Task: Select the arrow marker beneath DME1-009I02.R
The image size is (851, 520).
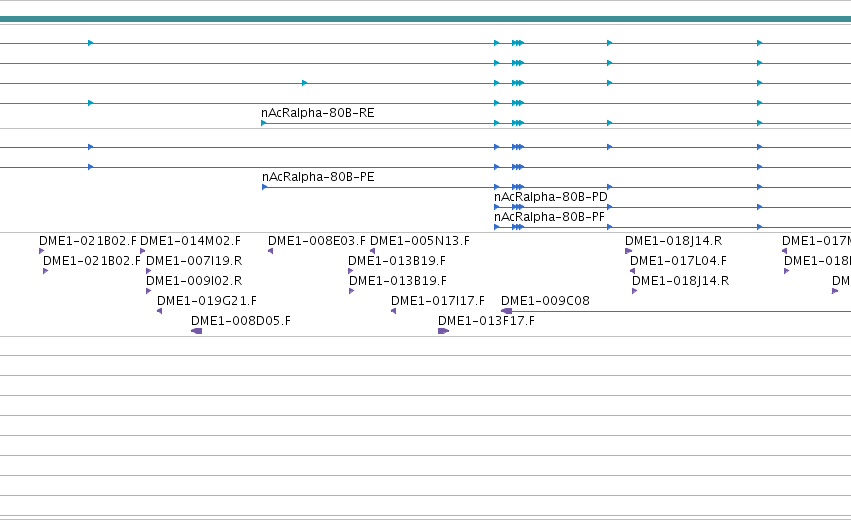Action: click(x=149, y=291)
